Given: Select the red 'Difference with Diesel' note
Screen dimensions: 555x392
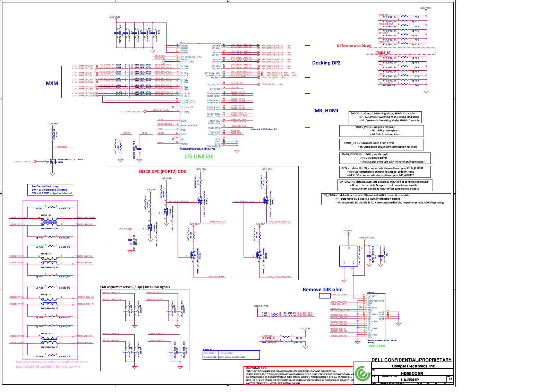Looking at the screenshot, I should 354,46.
